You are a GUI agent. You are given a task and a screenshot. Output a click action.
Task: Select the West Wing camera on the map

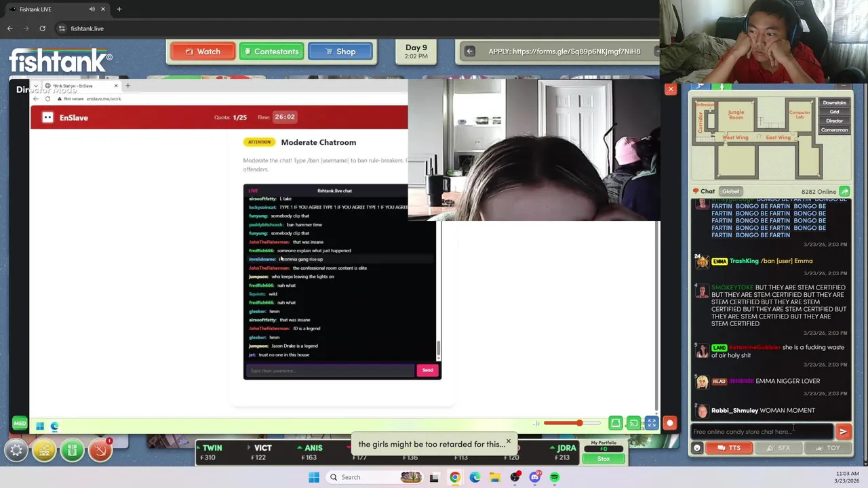[735, 138]
